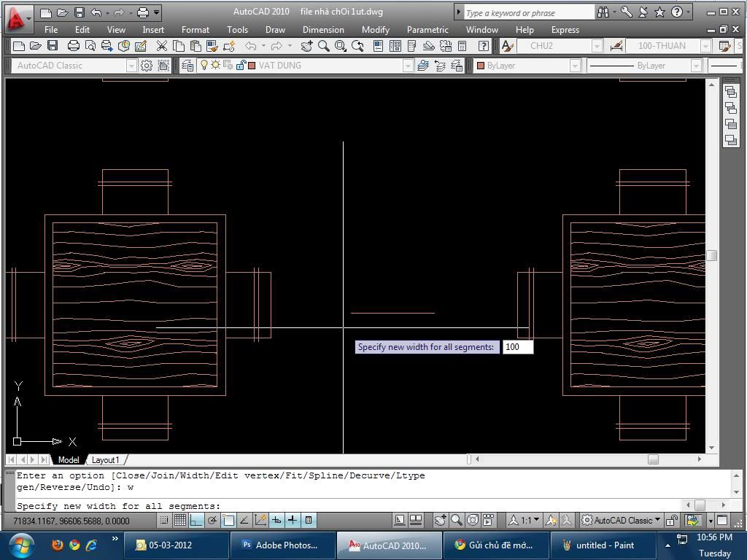
Task: Toggle Polar Tracking in status bar
Action: tap(212, 521)
